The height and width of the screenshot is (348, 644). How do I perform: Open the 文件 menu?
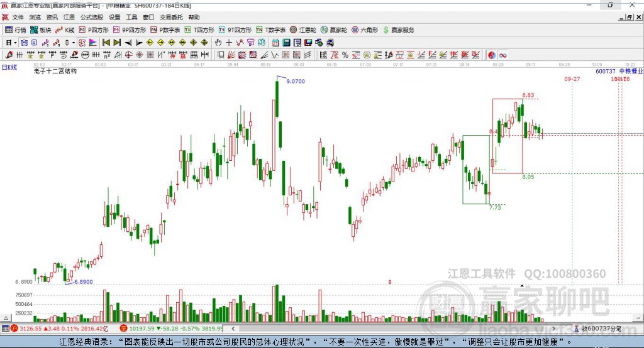coord(18,17)
